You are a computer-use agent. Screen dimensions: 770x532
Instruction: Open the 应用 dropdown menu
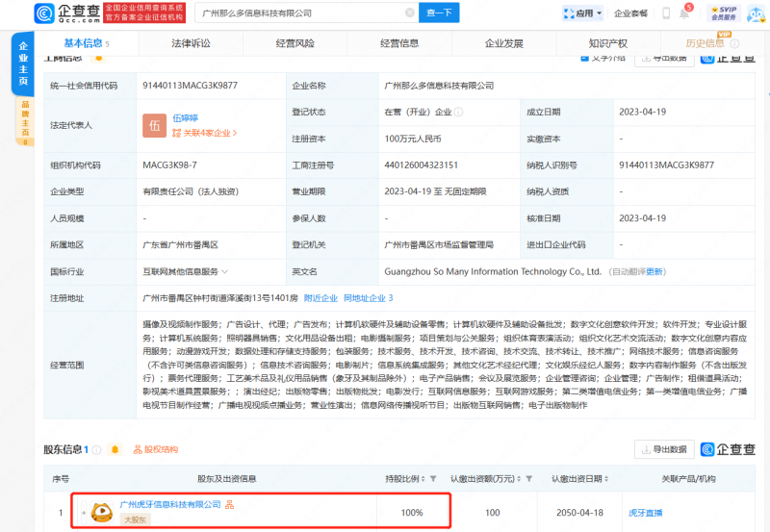pos(583,13)
